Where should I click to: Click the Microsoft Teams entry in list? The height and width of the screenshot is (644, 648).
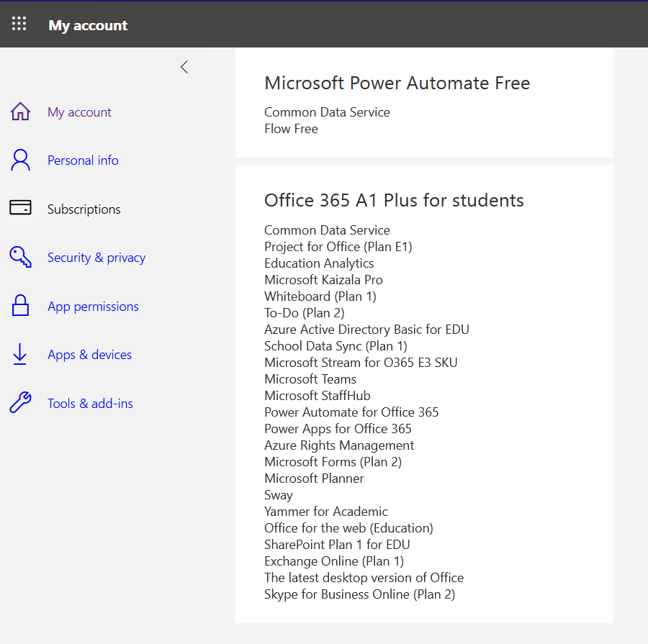(x=310, y=379)
